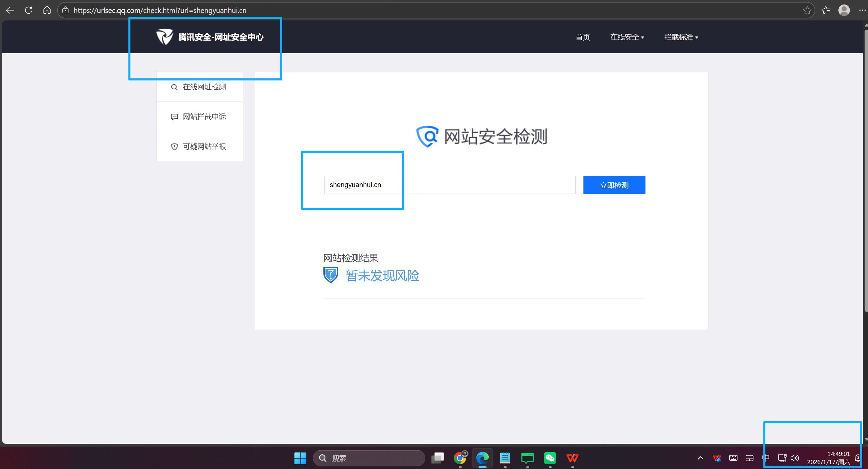Screen dimensions: 868x469
Task: Expand the 在线安全 dropdown menu
Action: coord(627,37)
